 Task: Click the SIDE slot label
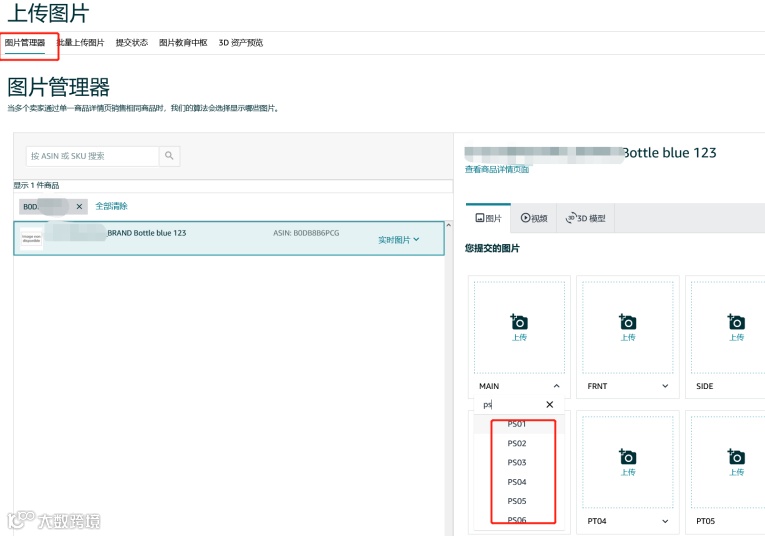[705, 386]
